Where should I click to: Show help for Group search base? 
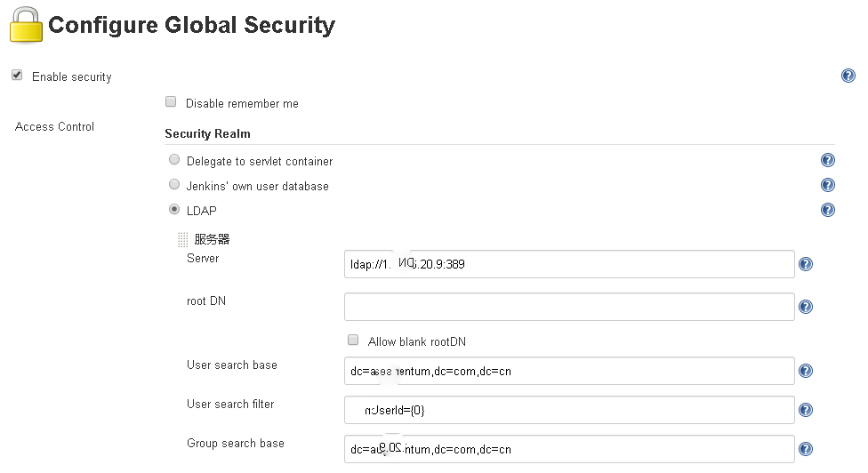point(806,449)
